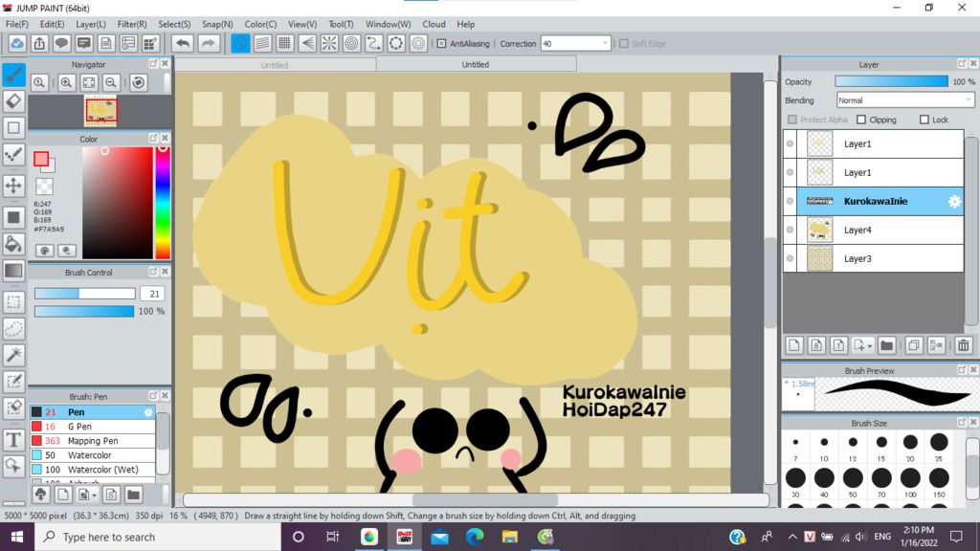Select the Mapping Pen brush
Viewport: 980px width, 551px height.
point(93,441)
